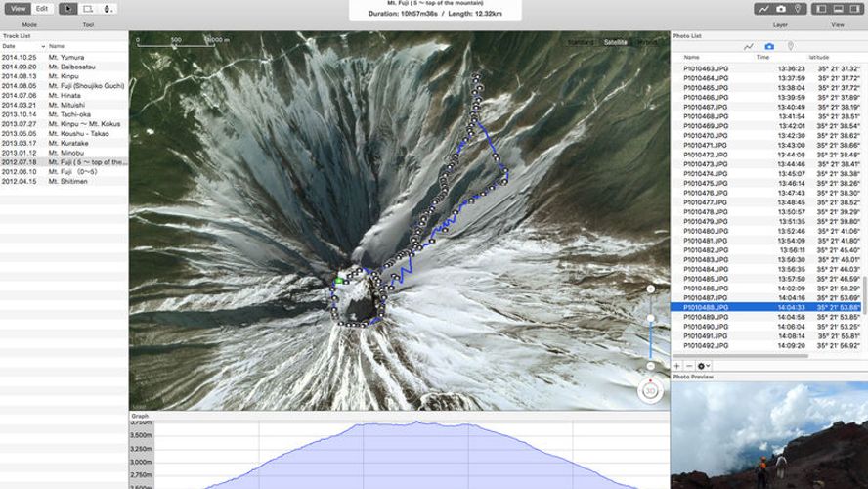This screenshot has width=868, height=489.
Task: Click the 13:36:23 time cell
Action: tap(791, 69)
